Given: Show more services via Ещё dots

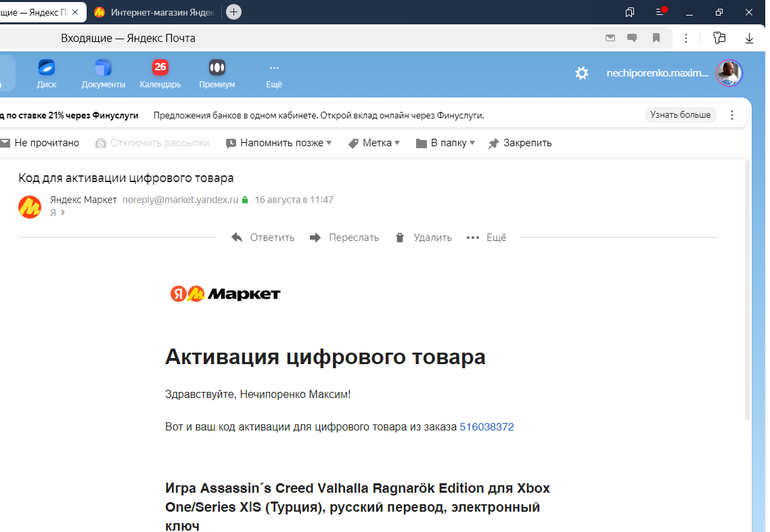Looking at the screenshot, I should [x=274, y=74].
